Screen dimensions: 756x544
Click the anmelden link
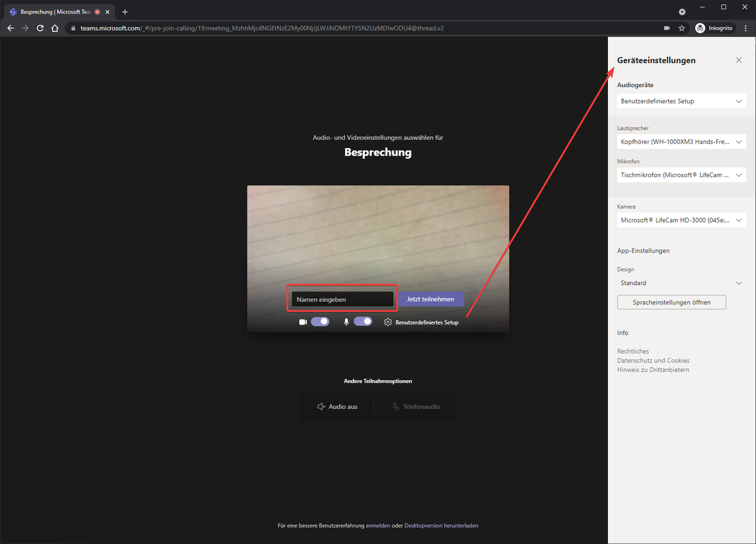point(378,525)
